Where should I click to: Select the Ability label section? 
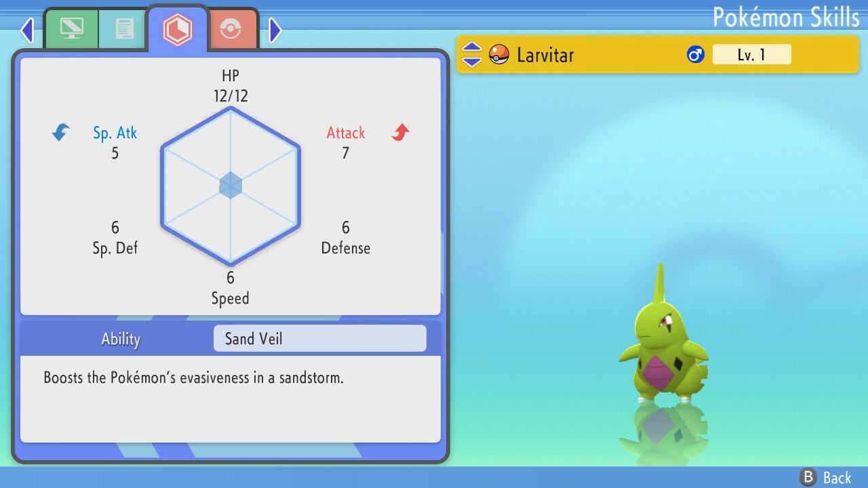point(120,339)
